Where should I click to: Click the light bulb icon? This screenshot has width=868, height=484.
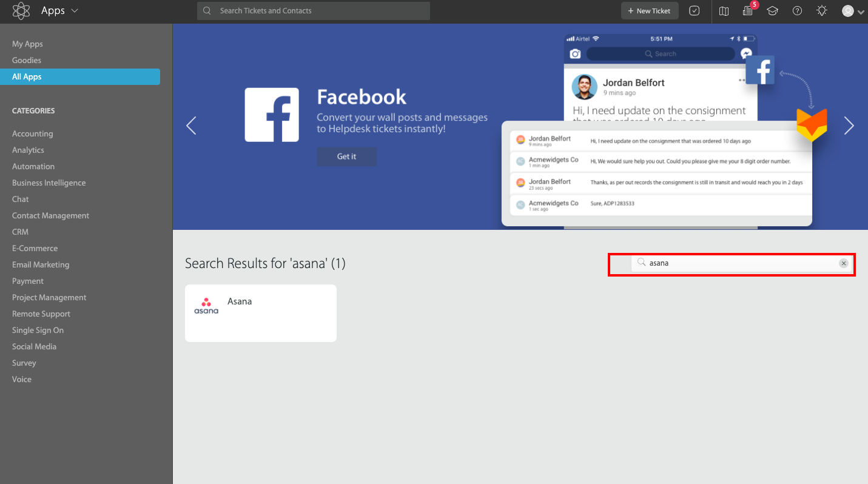point(822,11)
